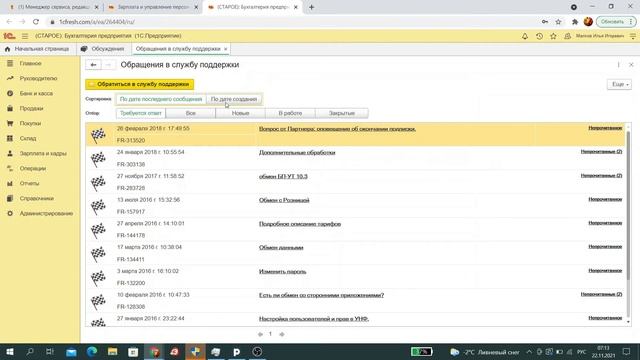Open the Обмен данными ticket
Image resolution: width=640 pixels, height=360 pixels.
tap(281, 248)
